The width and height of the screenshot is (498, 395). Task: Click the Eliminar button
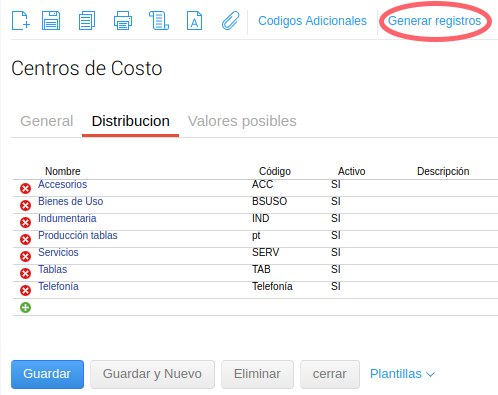[x=257, y=374]
